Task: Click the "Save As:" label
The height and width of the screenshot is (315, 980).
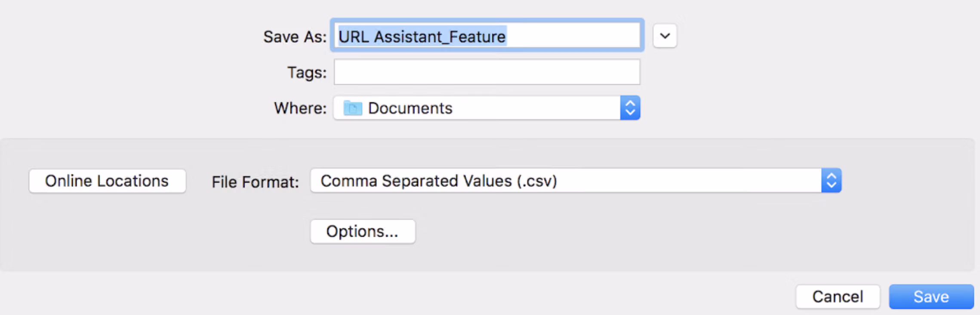Action: pyautogui.click(x=295, y=37)
